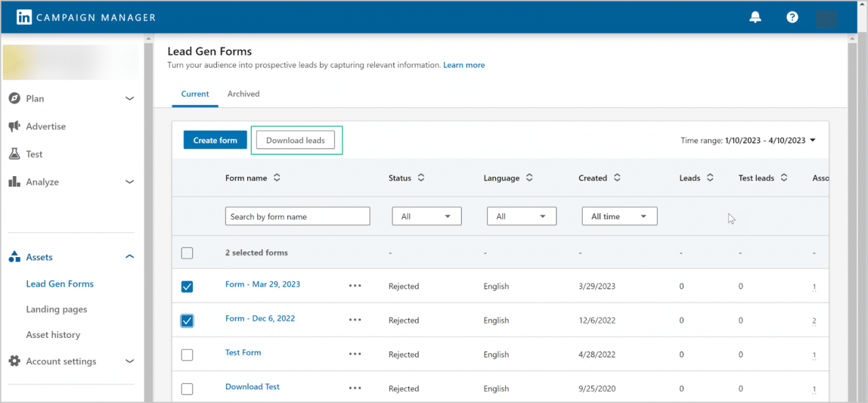Open the help question mark icon
This screenshot has width=868, height=403.
click(792, 17)
